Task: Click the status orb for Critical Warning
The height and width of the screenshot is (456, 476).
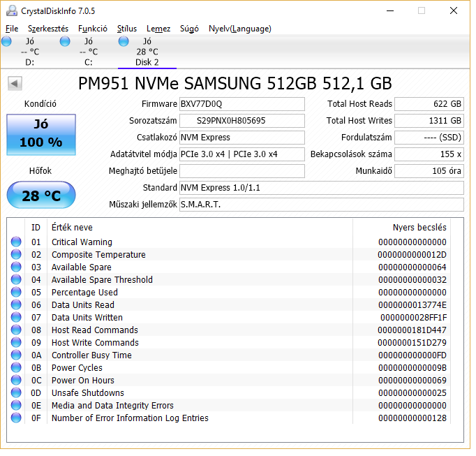Action: pyautogui.click(x=16, y=242)
